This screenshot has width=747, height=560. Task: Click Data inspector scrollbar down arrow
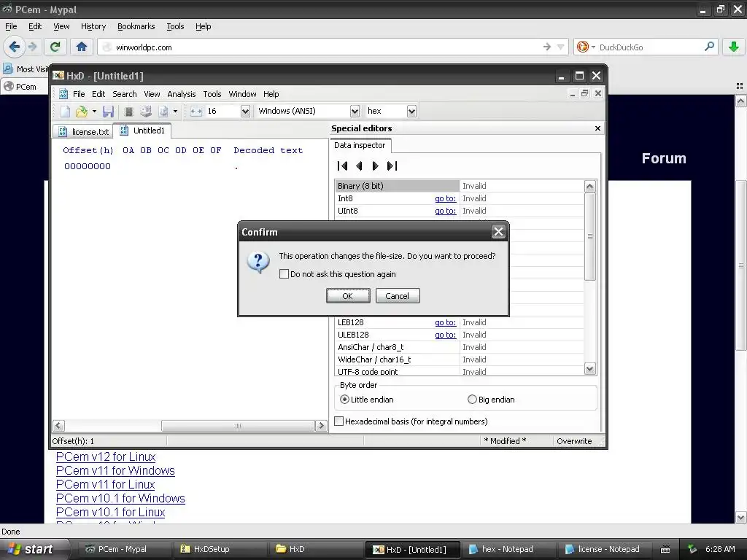pos(589,368)
